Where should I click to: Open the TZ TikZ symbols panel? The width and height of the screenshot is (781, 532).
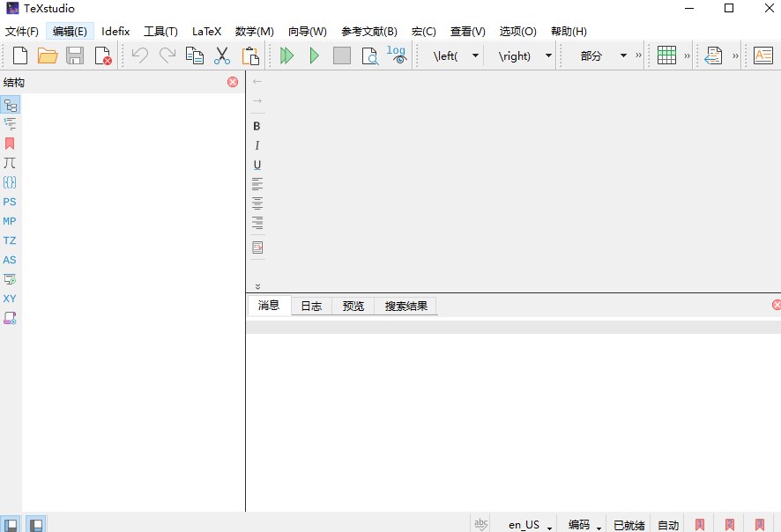point(10,240)
